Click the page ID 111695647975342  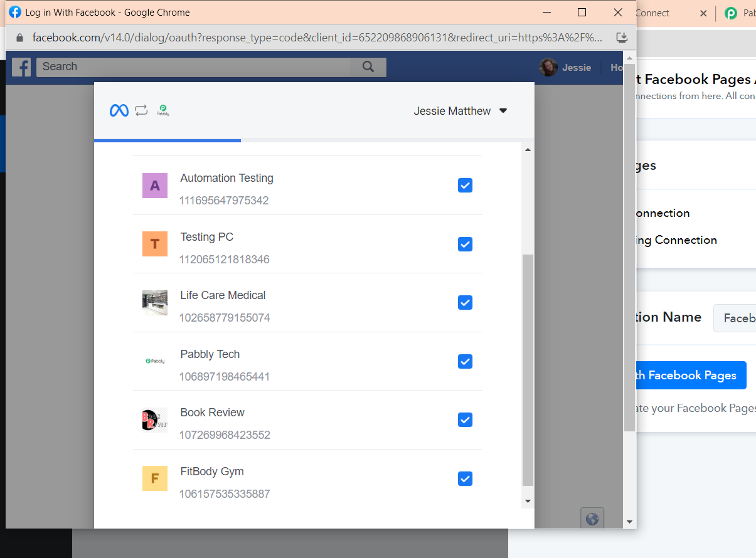[224, 201]
